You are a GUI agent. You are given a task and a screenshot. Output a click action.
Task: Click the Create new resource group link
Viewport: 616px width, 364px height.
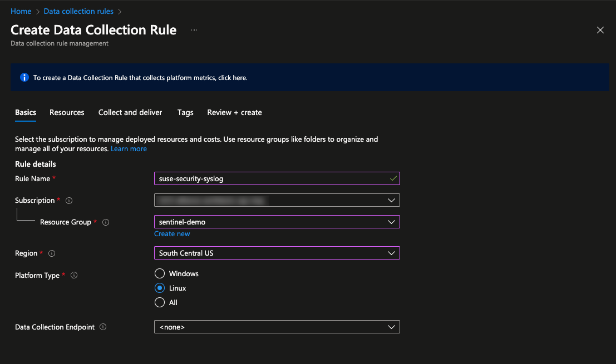(172, 233)
